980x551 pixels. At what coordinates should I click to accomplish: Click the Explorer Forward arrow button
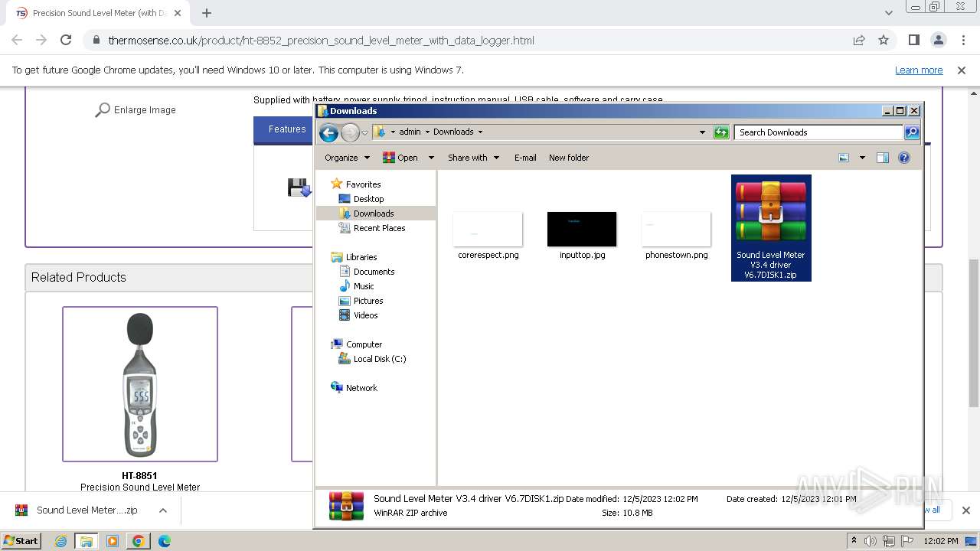pyautogui.click(x=350, y=132)
